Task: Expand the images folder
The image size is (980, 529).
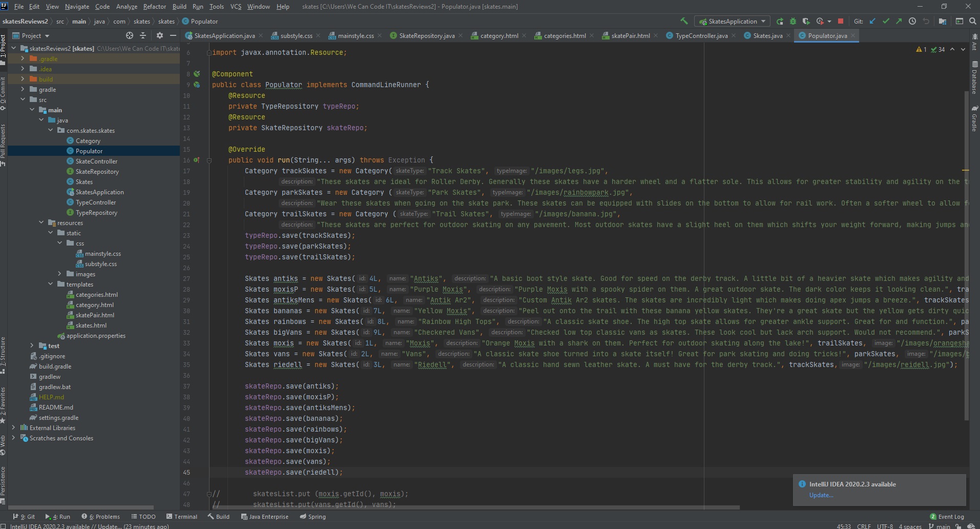Action: click(59, 274)
